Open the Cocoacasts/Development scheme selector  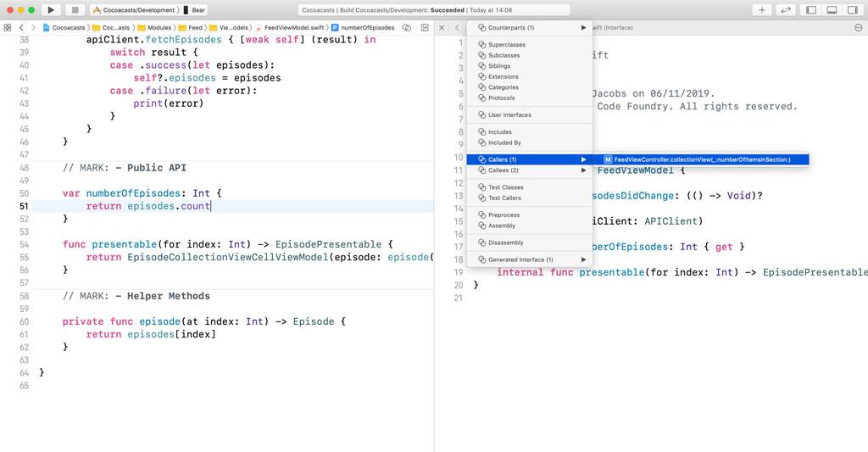pos(133,10)
